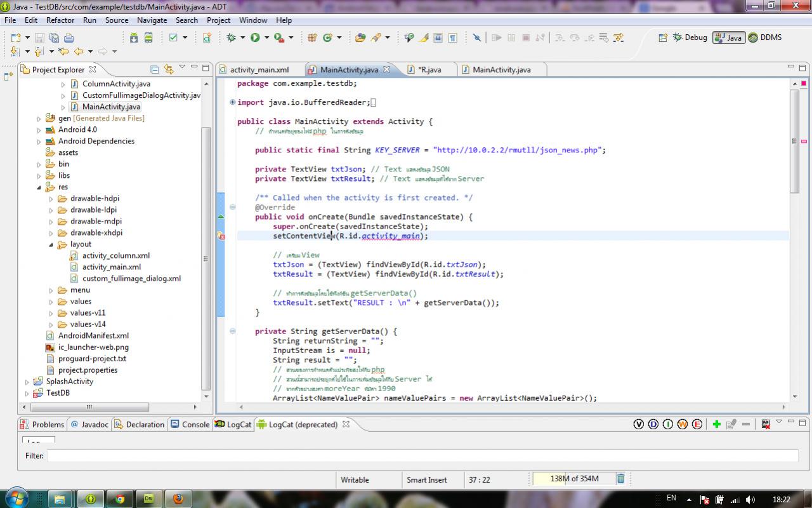This screenshot has width=812, height=508.
Task: Click the New Java Package icon
Action: coord(312,37)
